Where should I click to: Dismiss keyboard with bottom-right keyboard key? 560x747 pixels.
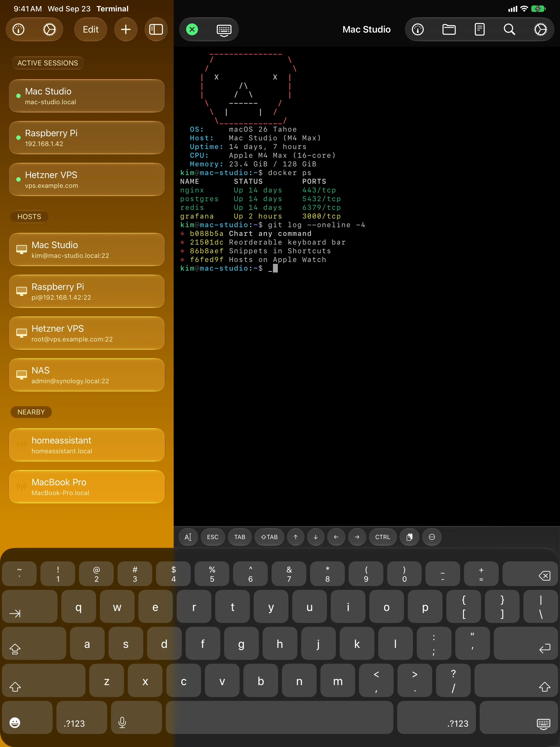519,718
